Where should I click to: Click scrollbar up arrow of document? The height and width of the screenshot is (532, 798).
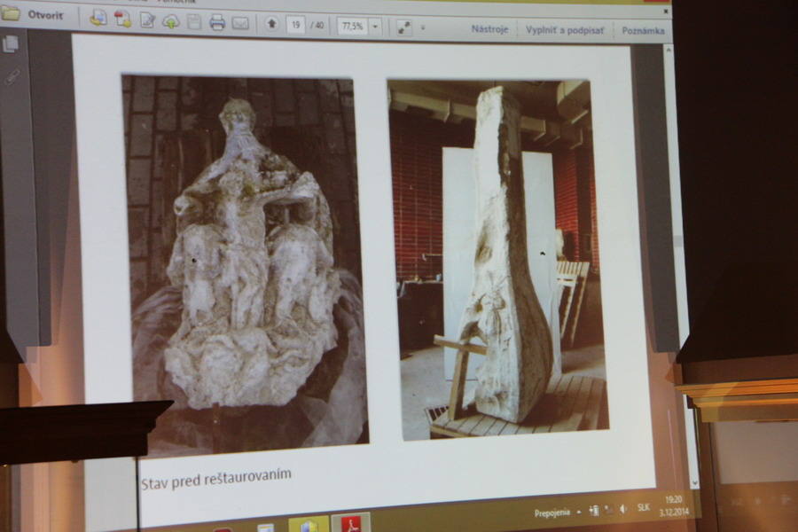point(669,50)
